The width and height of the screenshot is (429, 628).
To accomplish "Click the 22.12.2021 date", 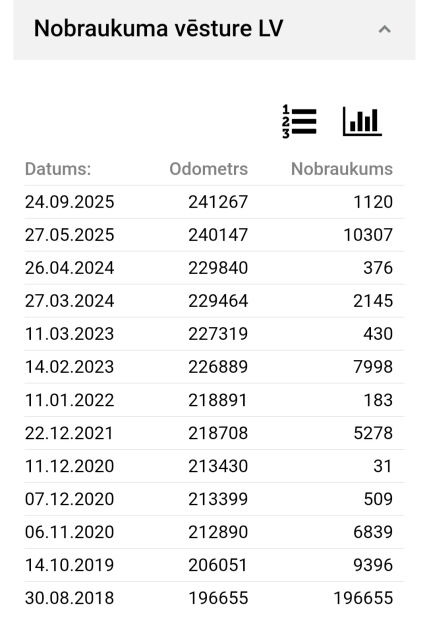I will tap(70, 433).
